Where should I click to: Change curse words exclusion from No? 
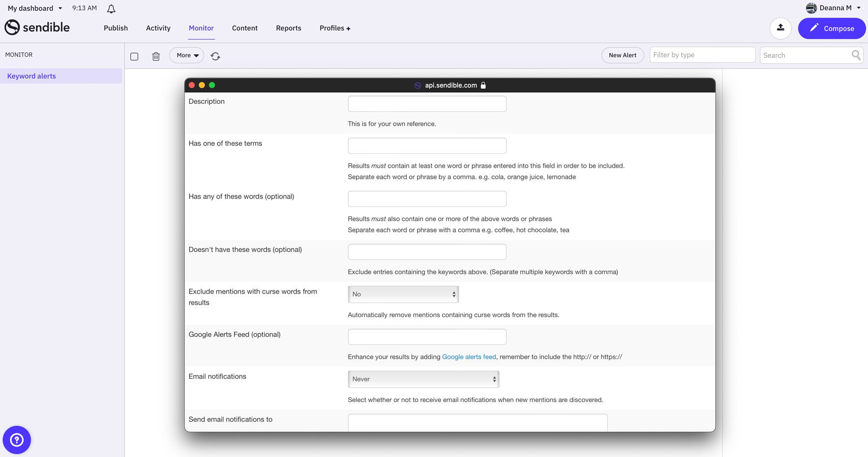pos(403,294)
